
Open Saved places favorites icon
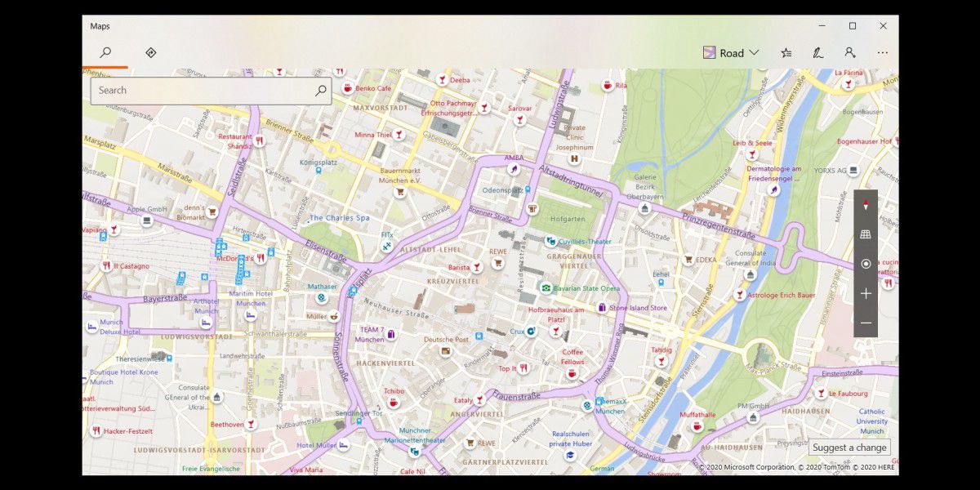pos(786,53)
